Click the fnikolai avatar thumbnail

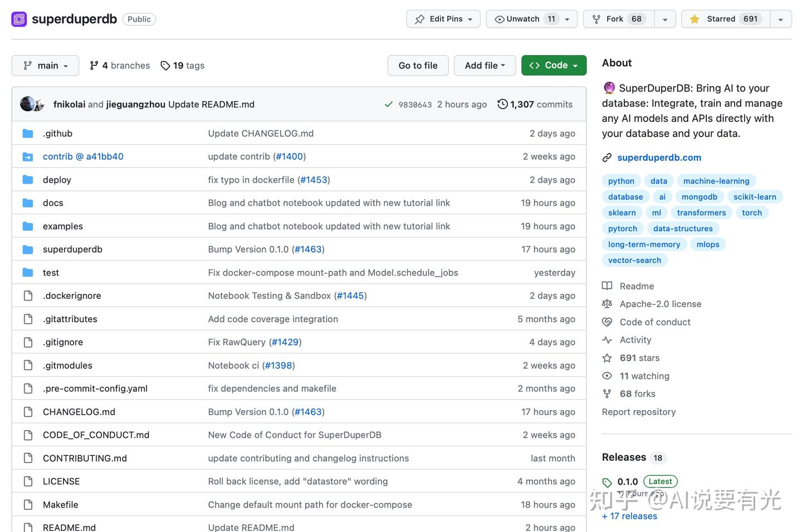pos(27,104)
